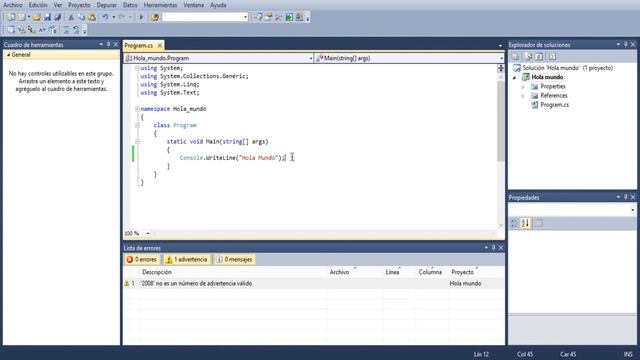
Task: Select Program.cs in Solution Explorer
Action: tap(554, 105)
